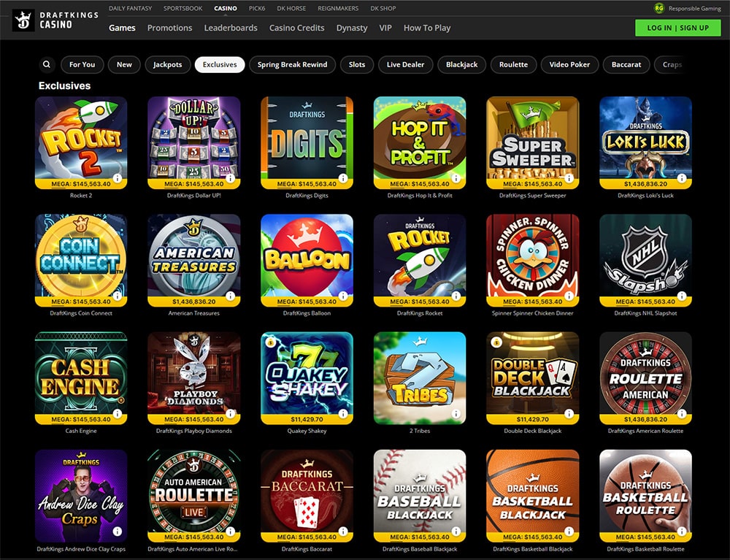Select the Spring Break Rewind filter
730x560 pixels.
pyautogui.click(x=293, y=65)
